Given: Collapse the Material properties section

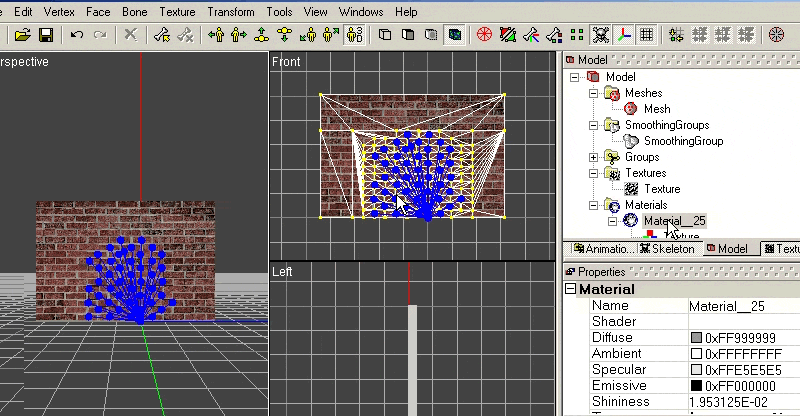Looking at the screenshot, I should coord(570,289).
